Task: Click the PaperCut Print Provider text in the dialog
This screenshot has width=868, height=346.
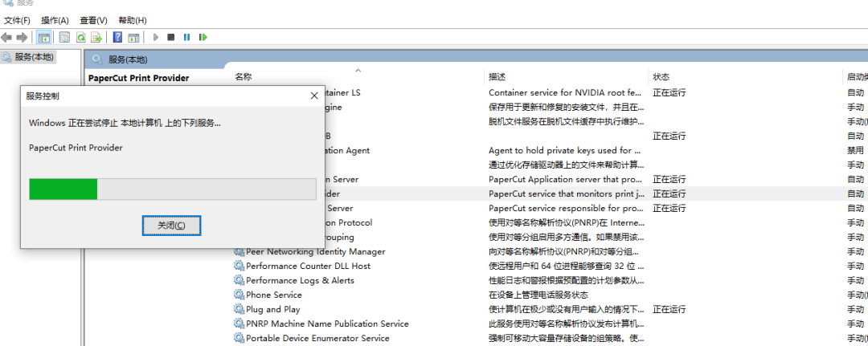Action: point(76,148)
